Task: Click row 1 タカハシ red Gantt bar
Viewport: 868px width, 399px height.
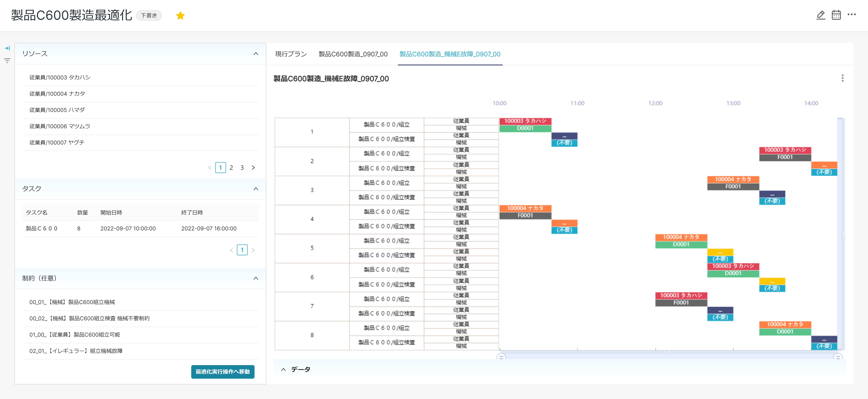Action: click(525, 121)
